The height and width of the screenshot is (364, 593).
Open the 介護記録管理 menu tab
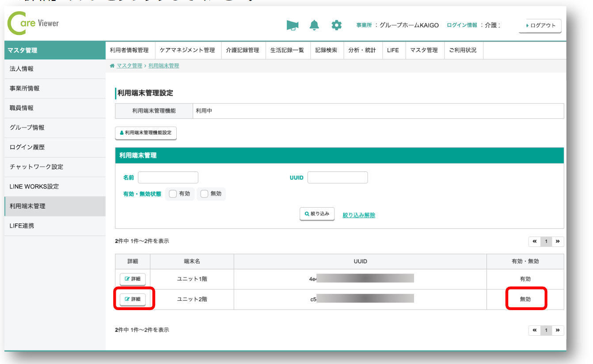(242, 50)
